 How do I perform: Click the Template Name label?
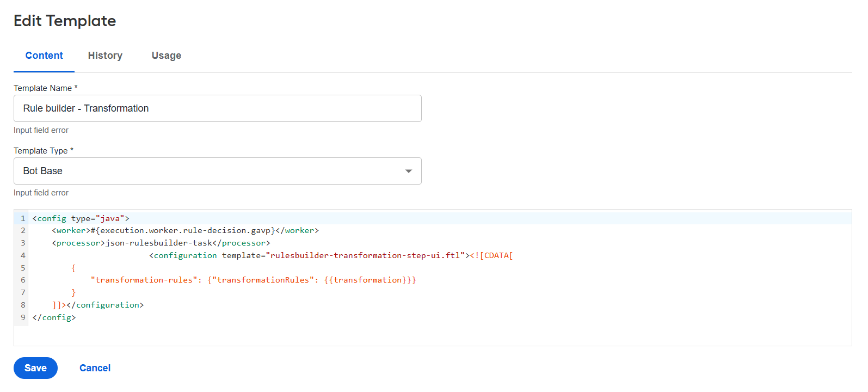(46, 88)
